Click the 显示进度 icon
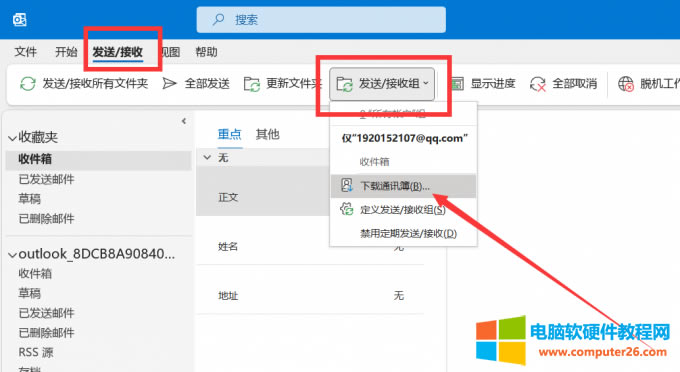 (457, 83)
